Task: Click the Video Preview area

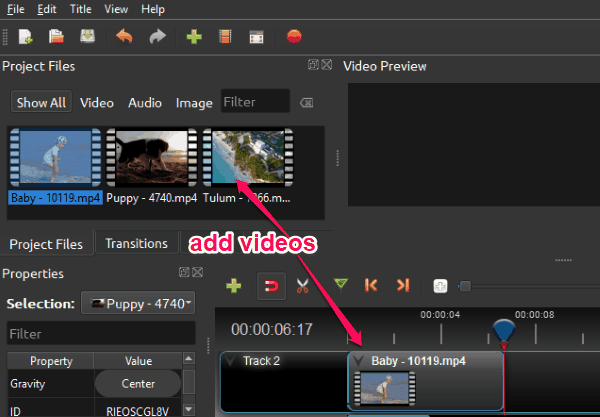Action: click(x=474, y=145)
